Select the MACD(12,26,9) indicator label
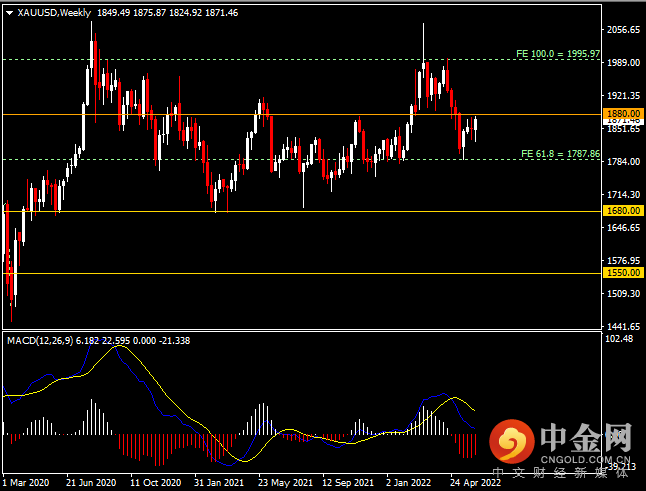Viewport: 646px width, 491px height. tap(40, 341)
